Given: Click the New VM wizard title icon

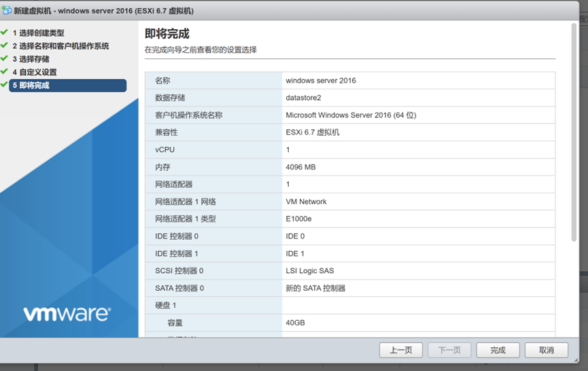Looking at the screenshot, I should point(6,10).
